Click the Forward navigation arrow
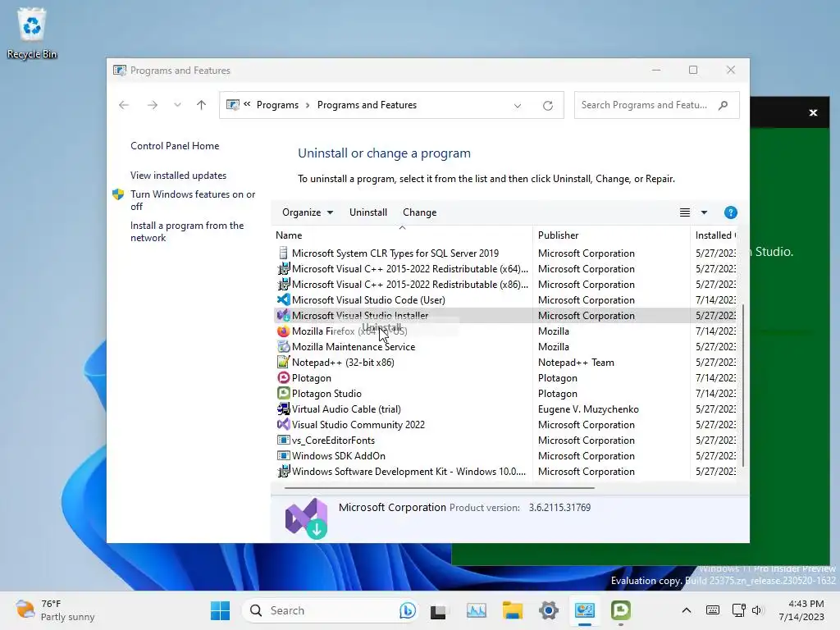Screen dimensions: 840x630 click(x=153, y=105)
